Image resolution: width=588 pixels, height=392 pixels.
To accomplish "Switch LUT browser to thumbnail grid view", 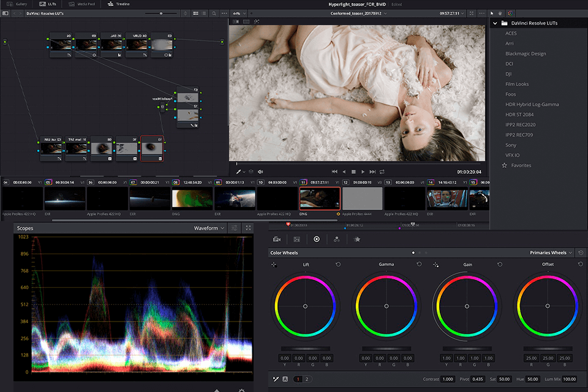I will point(195,13).
